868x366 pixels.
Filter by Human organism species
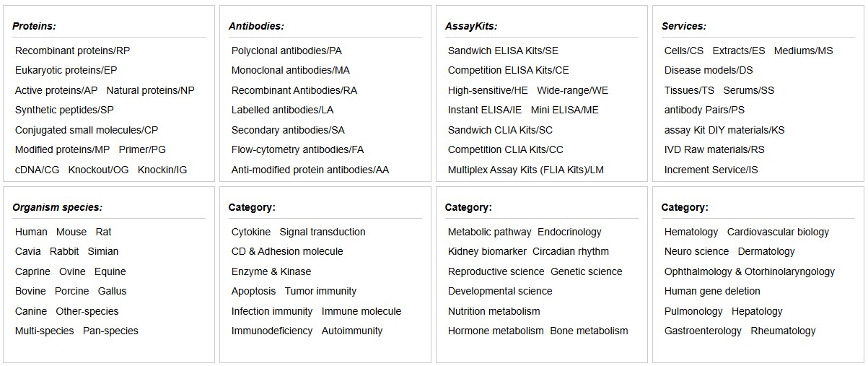point(31,232)
